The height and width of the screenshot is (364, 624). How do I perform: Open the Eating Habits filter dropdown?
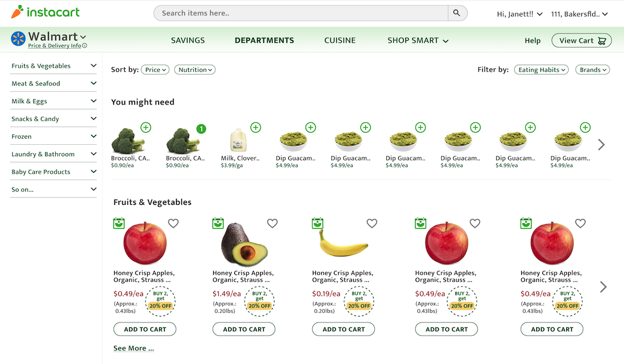click(541, 70)
